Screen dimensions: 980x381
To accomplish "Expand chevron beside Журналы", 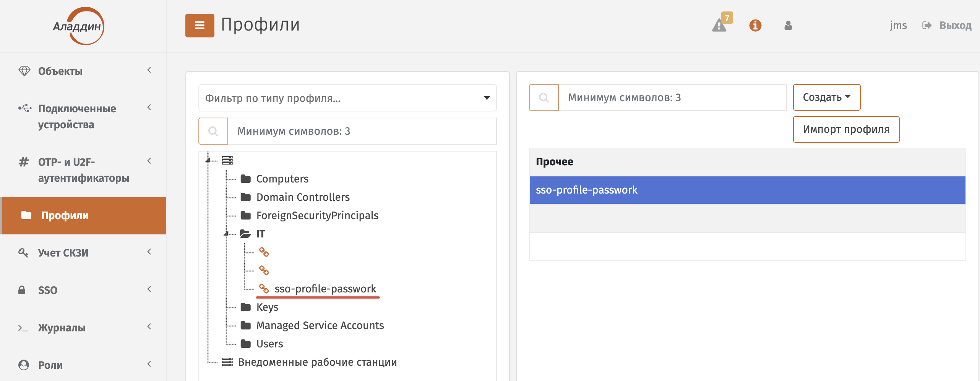I will [x=149, y=327].
